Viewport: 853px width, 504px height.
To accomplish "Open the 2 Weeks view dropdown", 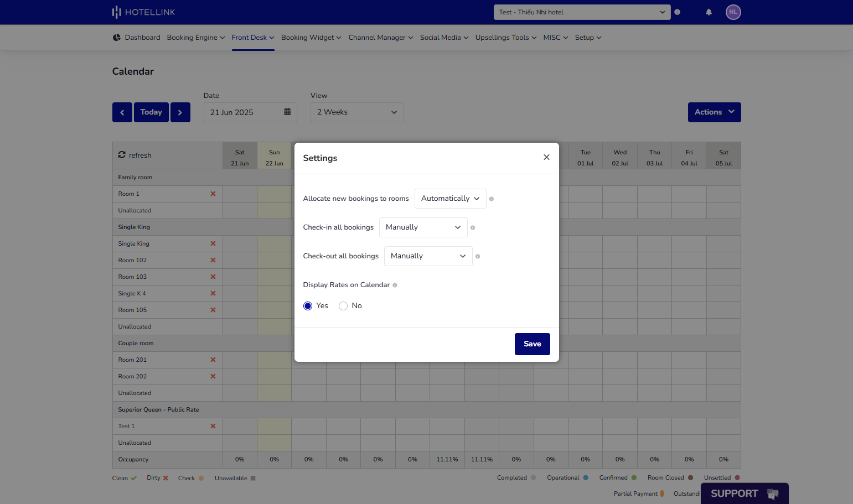I will [357, 112].
